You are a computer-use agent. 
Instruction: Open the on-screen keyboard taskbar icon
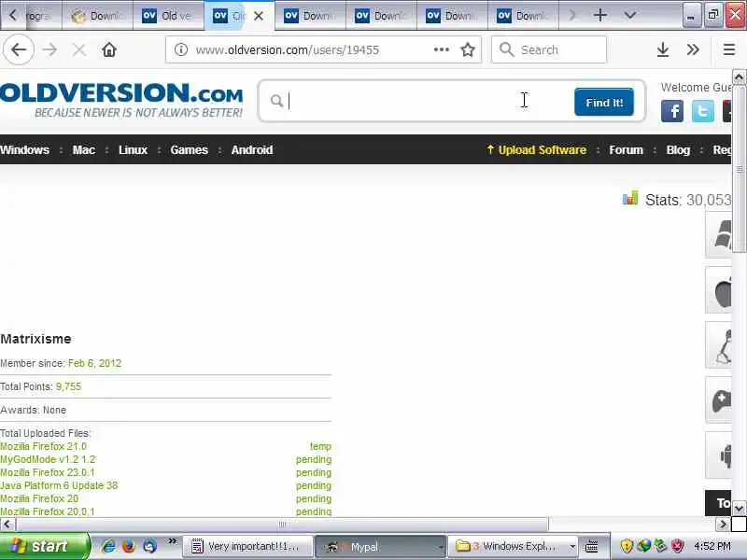click(591, 546)
